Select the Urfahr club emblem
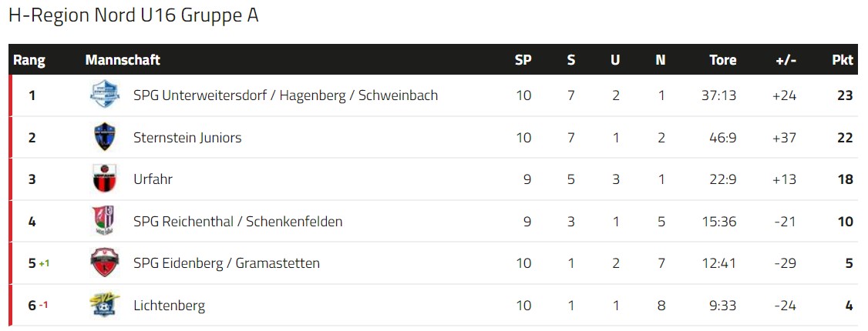 click(105, 179)
